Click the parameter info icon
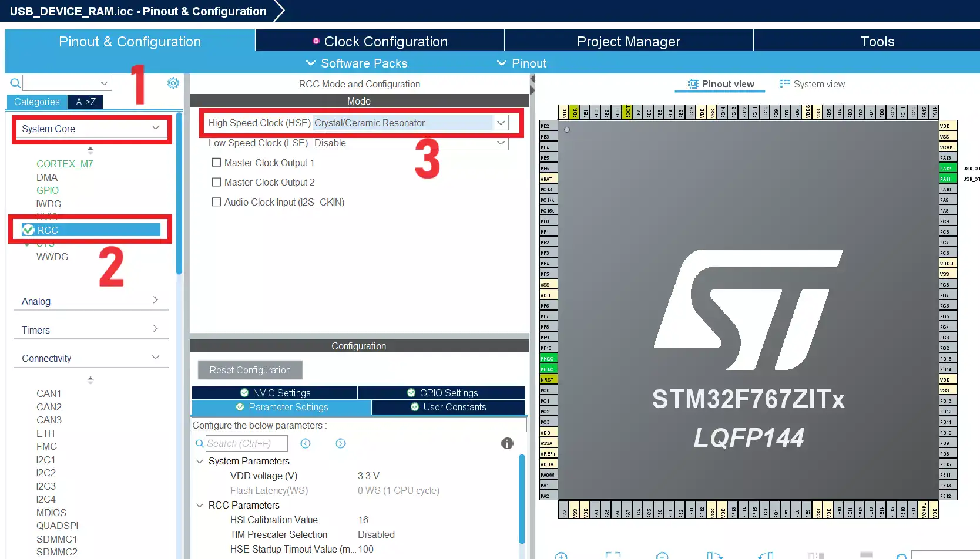 [x=507, y=443]
